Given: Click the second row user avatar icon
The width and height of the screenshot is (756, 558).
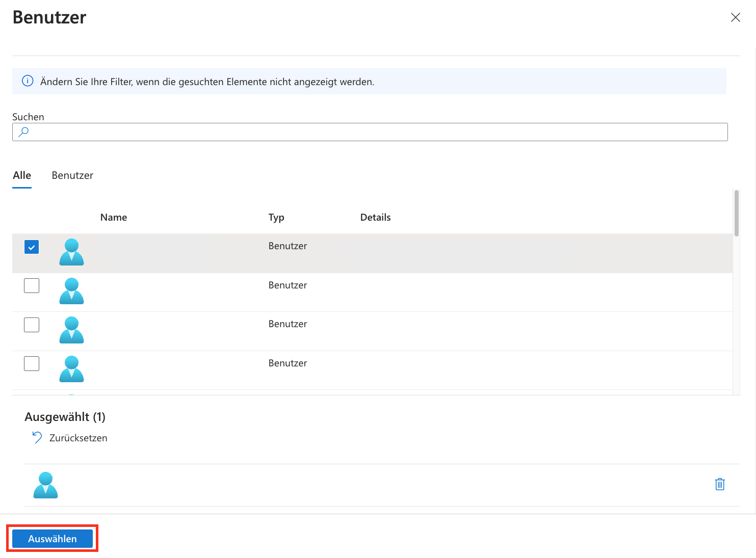Looking at the screenshot, I should point(71,291).
